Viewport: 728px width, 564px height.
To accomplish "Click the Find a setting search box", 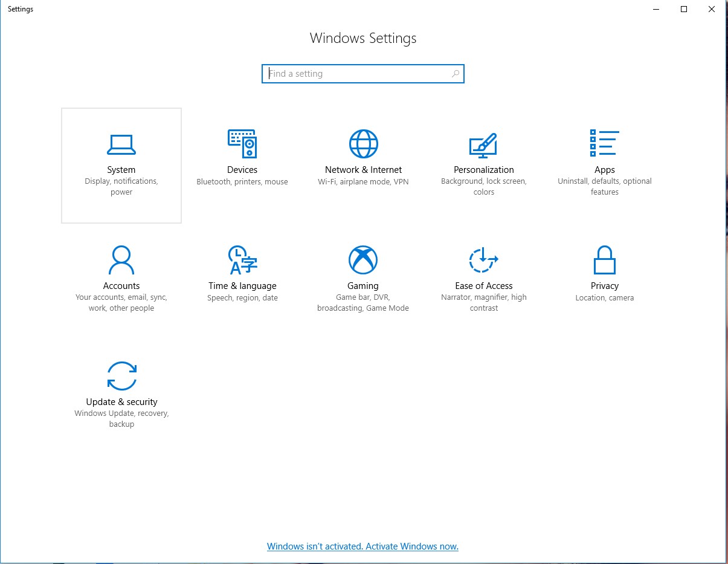I will [x=363, y=74].
